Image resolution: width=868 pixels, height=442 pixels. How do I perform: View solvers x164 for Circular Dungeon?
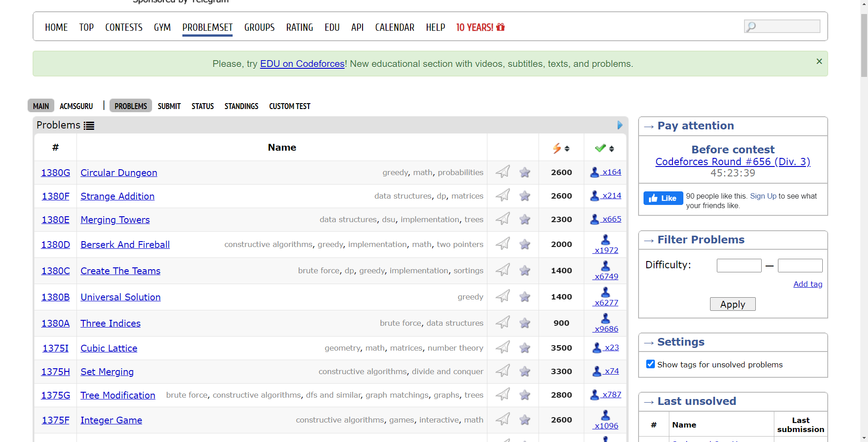click(606, 172)
